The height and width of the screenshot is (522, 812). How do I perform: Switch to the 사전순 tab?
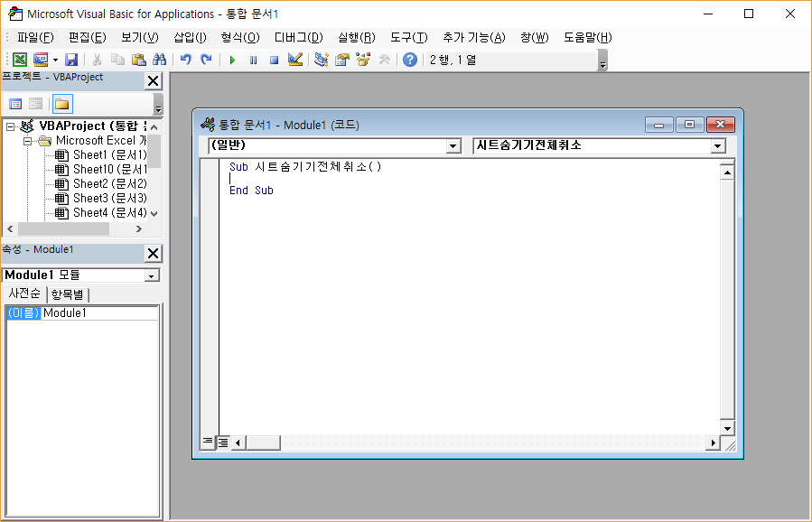[x=24, y=294]
